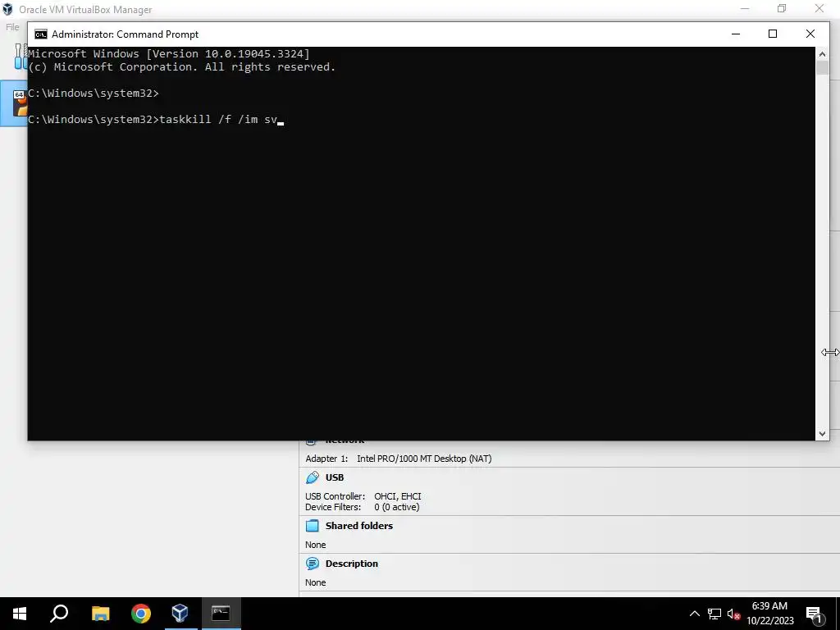The height and width of the screenshot is (630, 840).
Task: Launch Google Chrome from taskbar
Action: tap(140, 614)
